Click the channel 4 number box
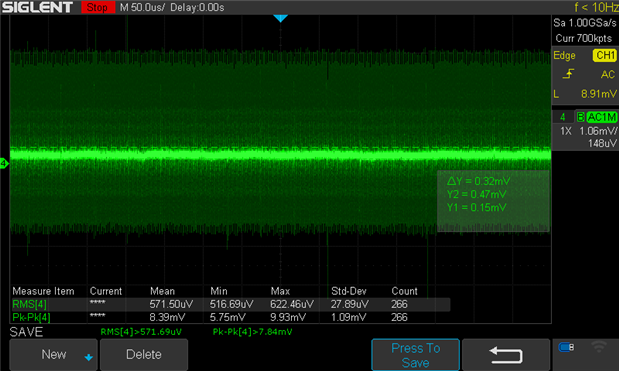 click(x=563, y=117)
